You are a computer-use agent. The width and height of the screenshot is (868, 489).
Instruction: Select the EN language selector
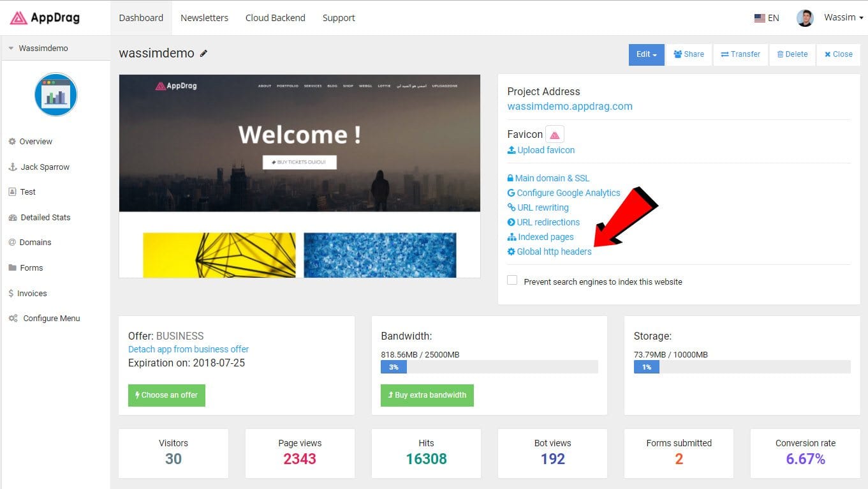(767, 18)
